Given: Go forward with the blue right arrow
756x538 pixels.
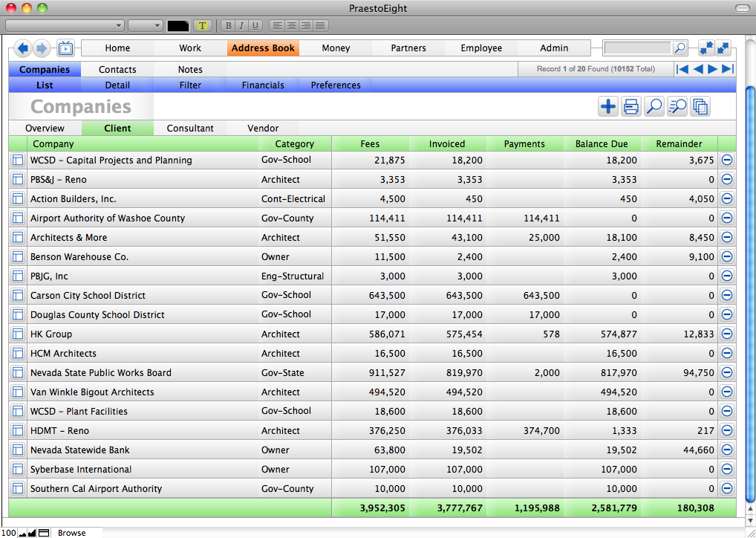Looking at the screenshot, I should tap(42, 48).
